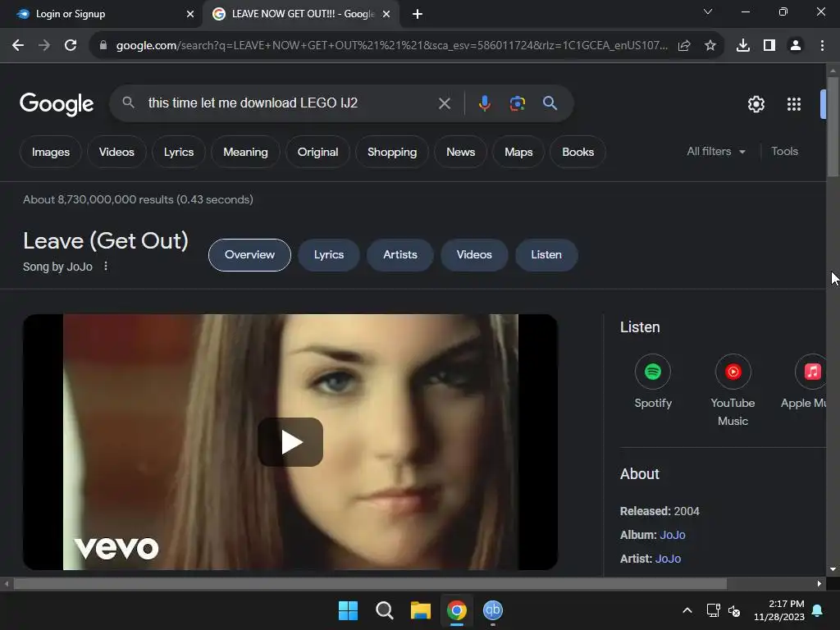The height and width of the screenshot is (630, 840).
Task: Open the Listen song tab
Action: tap(546, 255)
